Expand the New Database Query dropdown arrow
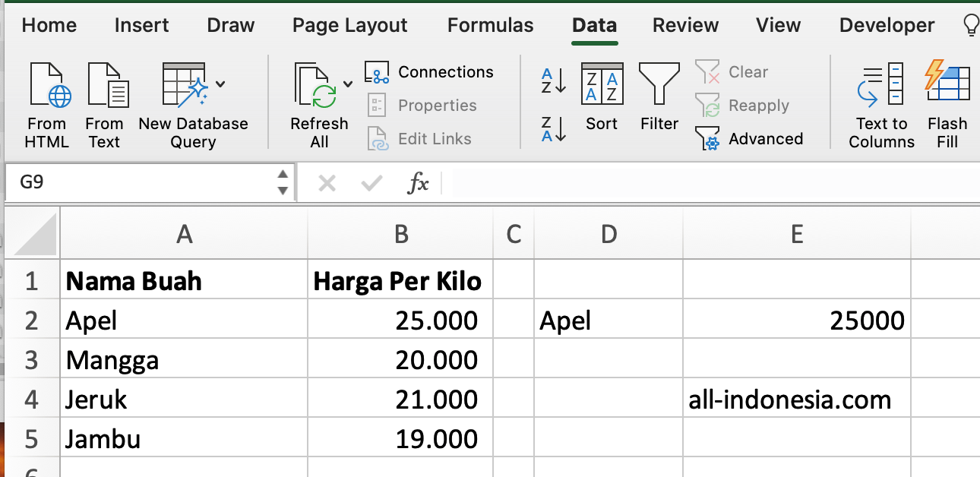This screenshot has height=477, width=980. point(220,84)
